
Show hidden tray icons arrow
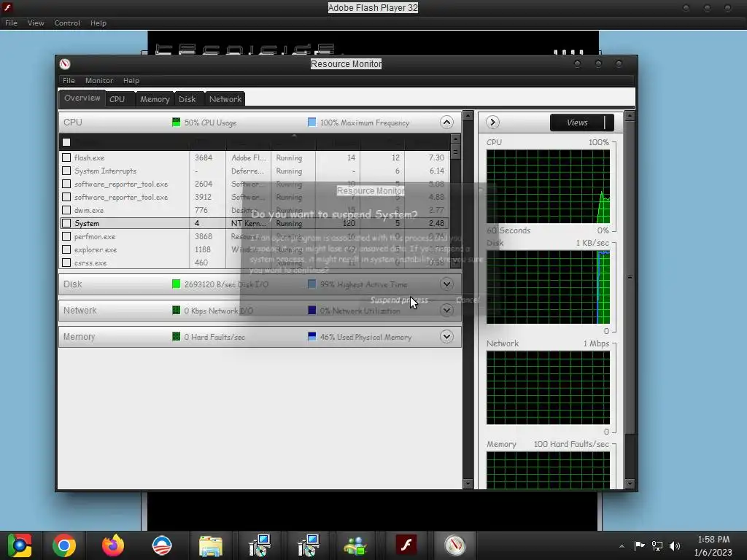[622, 546]
